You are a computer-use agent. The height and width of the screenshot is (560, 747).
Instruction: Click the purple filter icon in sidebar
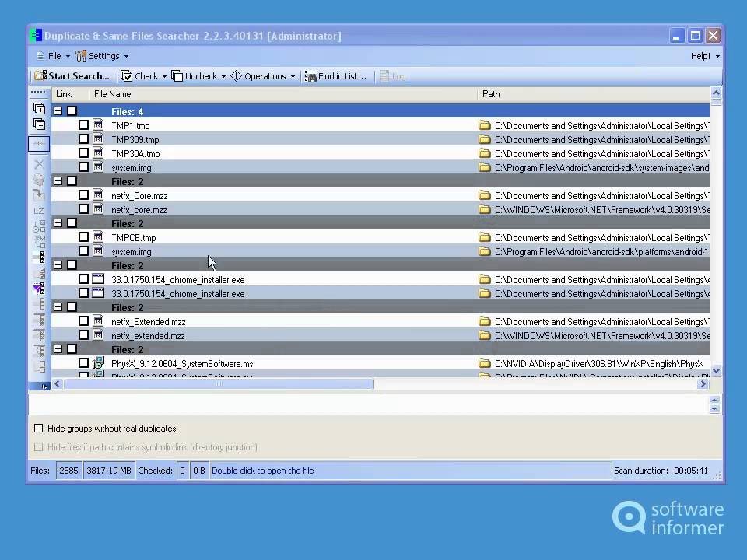tap(38, 289)
